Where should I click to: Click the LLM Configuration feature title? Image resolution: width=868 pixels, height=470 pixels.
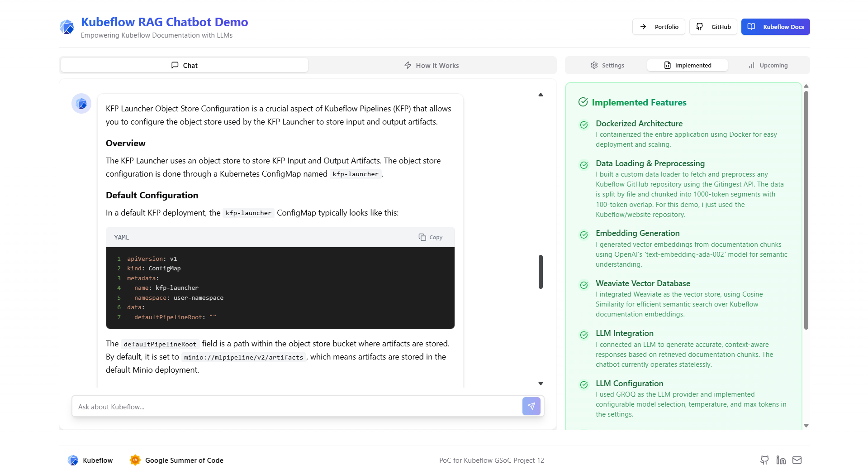629,384
